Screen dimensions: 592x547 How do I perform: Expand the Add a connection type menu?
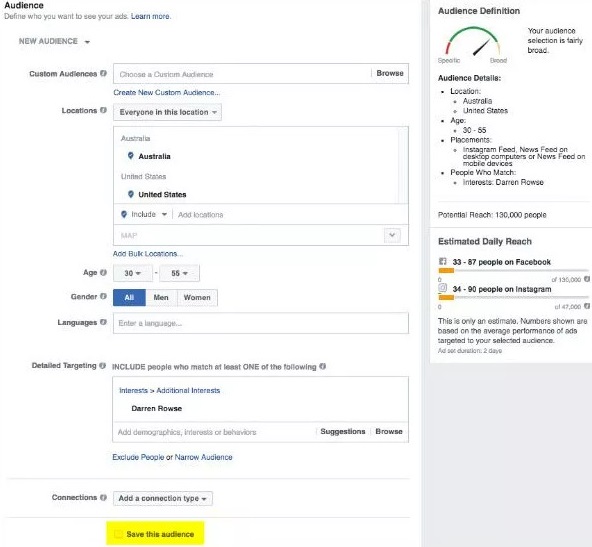pyautogui.click(x=163, y=498)
